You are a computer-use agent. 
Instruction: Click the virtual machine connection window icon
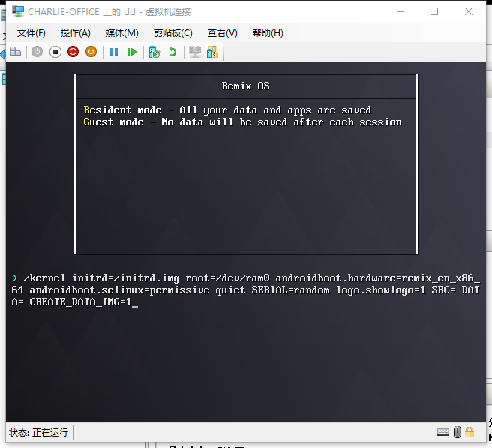(18, 11)
